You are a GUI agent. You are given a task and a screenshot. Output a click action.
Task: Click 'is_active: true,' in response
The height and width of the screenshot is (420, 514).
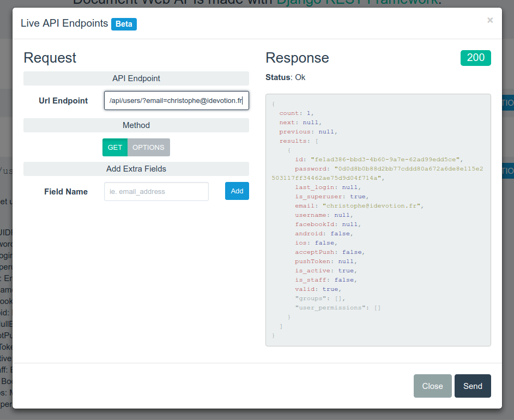326,270
